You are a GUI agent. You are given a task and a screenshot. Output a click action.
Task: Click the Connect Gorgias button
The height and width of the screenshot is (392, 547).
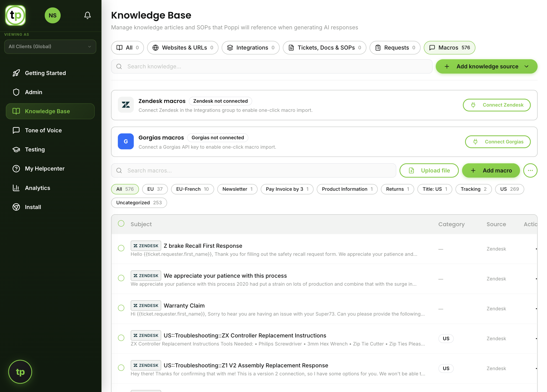pos(498,142)
